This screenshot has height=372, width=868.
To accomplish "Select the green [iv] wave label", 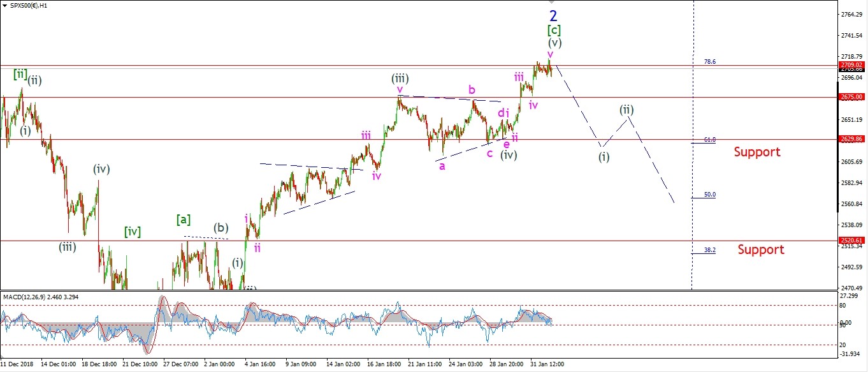I will (x=132, y=231).
